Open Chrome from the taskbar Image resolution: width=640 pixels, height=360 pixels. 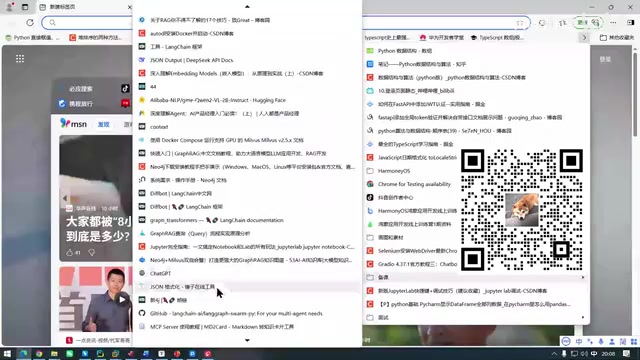click(x=39, y=353)
